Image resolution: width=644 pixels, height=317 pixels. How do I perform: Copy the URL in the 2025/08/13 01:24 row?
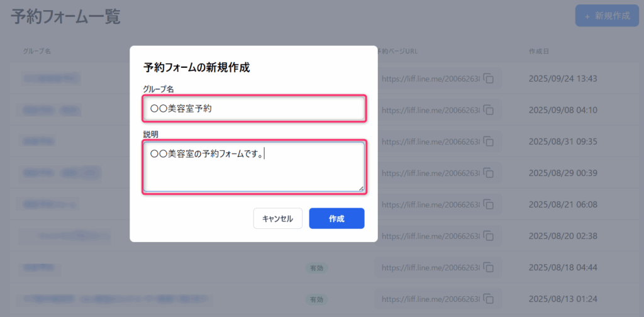[x=489, y=299]
